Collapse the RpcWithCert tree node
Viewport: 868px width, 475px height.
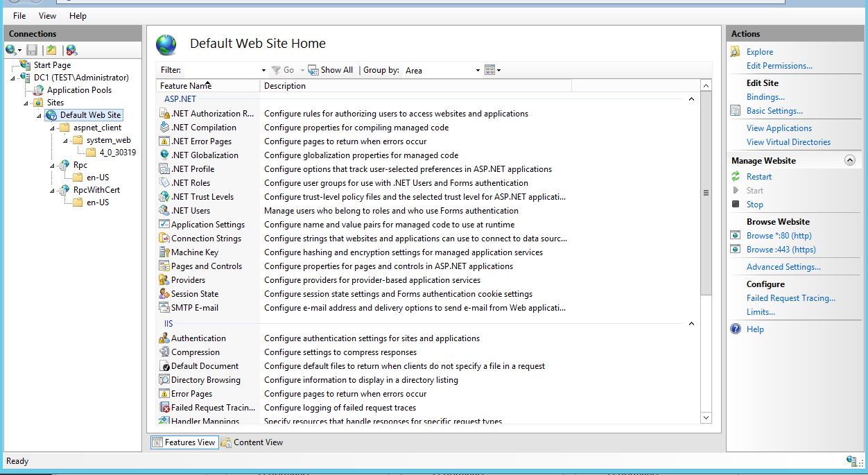point(53,191)
